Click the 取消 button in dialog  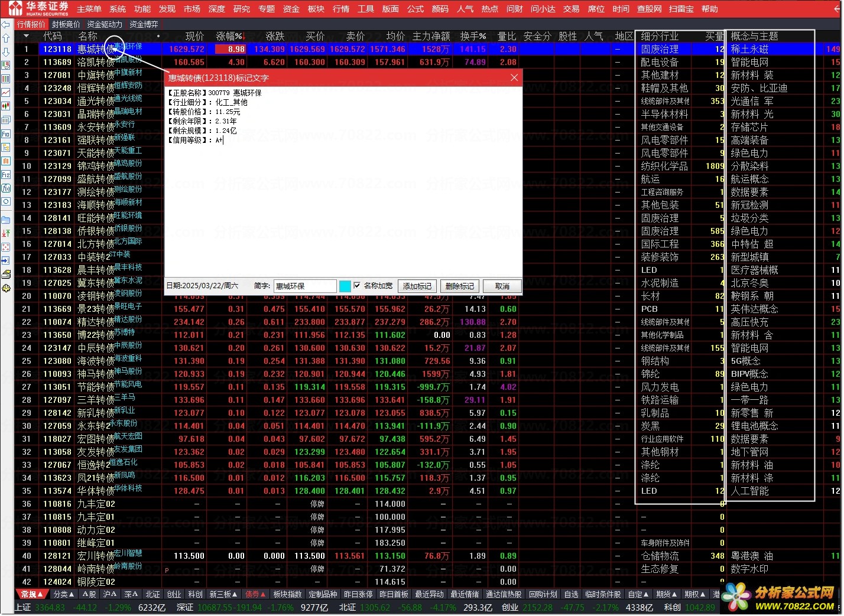pos(502,286)
